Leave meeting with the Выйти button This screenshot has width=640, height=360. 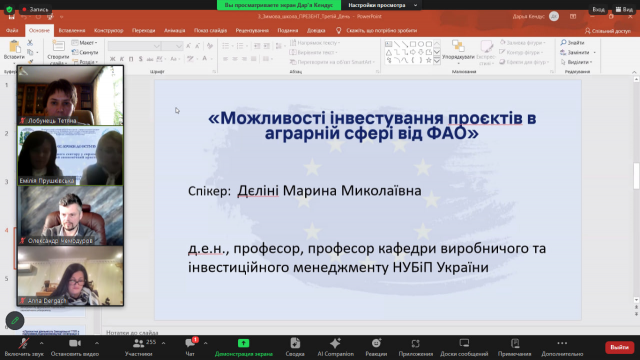(619, 347)
